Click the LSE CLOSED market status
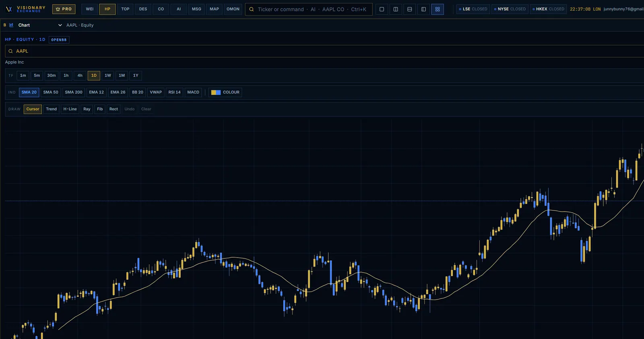The image size is (644, 339). pyautogui.click(x=473, y=9)
